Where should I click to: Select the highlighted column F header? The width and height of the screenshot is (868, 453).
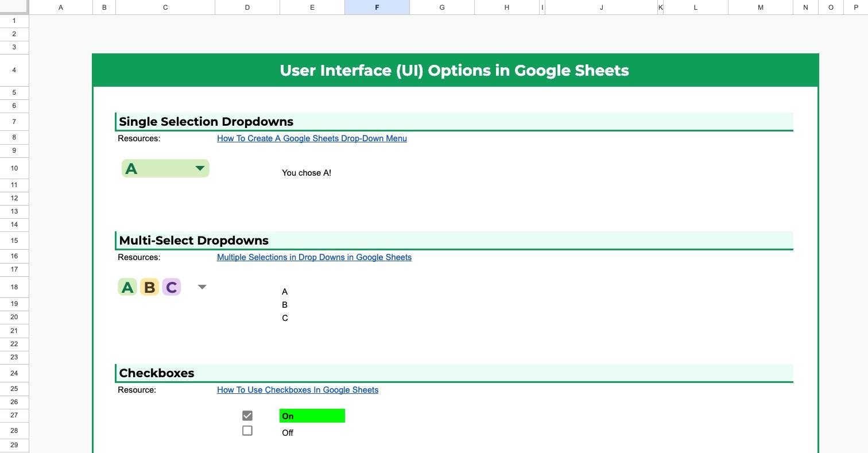(x=377, y=7)
